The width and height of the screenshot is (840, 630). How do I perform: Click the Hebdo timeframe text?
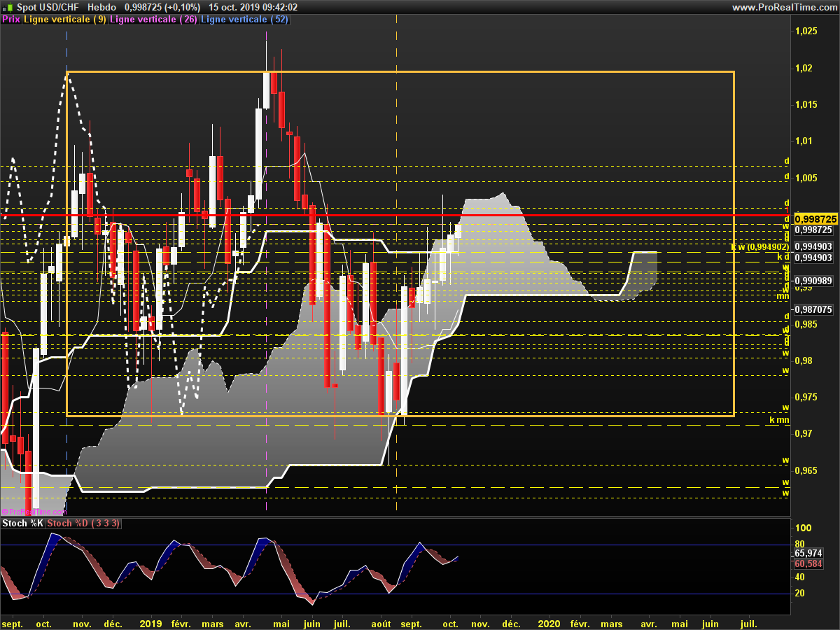(x=103, y=7)
